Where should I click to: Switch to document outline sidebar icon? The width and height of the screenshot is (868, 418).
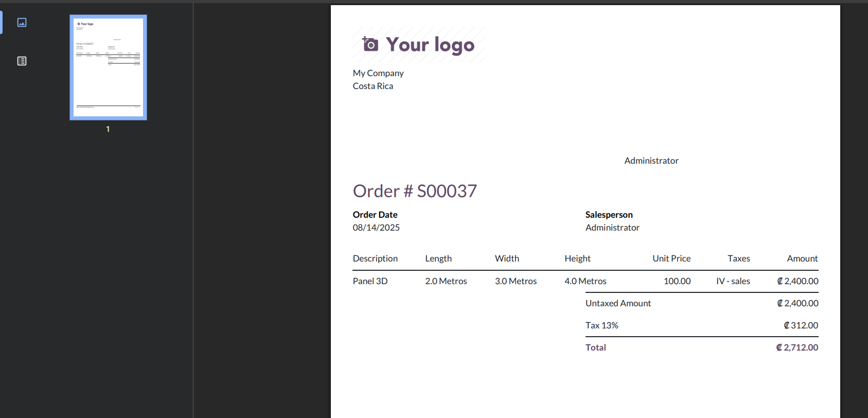coord(22,61)
